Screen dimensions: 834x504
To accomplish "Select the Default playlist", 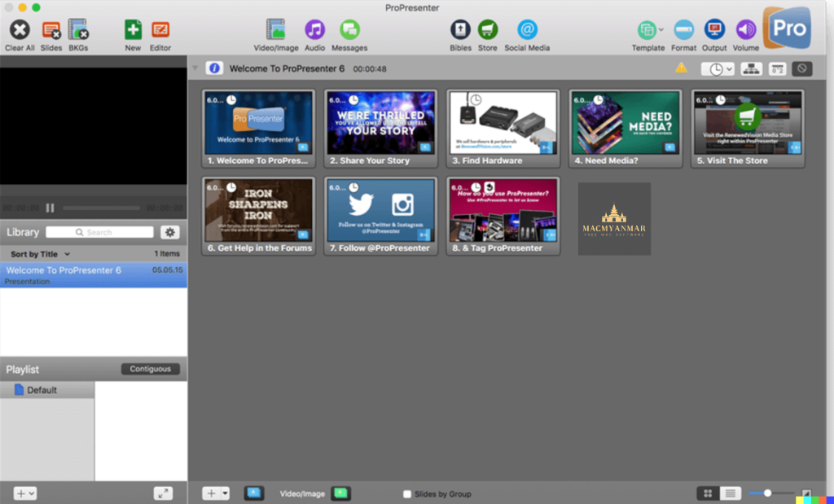I will coord(47,390).
